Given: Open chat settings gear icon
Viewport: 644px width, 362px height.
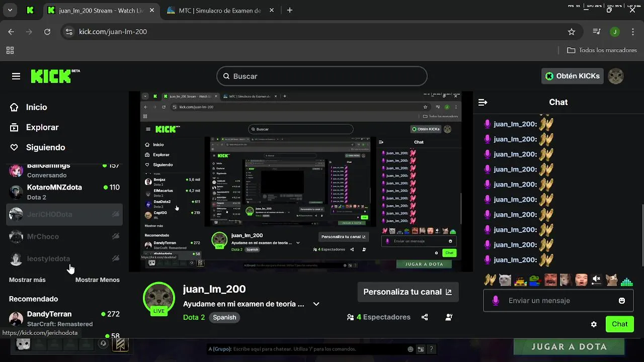Looking at the screenshot, I should [594, 324].
